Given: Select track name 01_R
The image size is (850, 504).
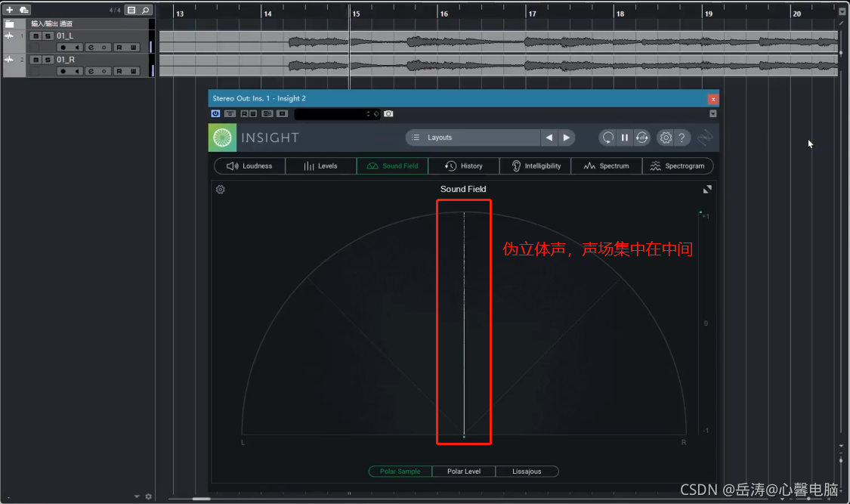Looking at the screenshot, I should click(66, 60).
